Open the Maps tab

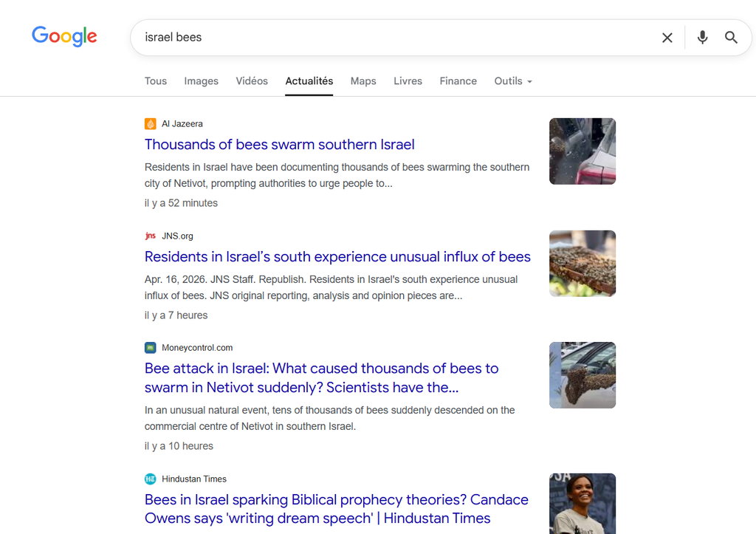pyautogui.click(x=363, y=81)
